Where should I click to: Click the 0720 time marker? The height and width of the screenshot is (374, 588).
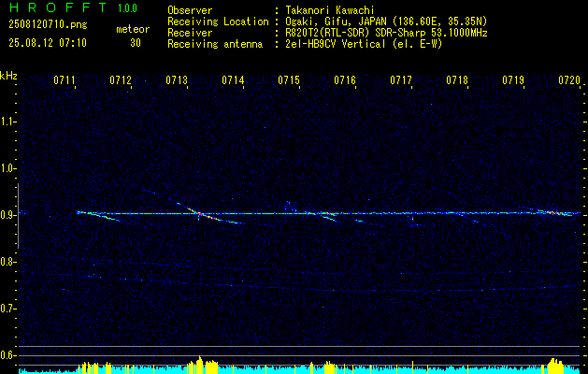tap(569, 79)
